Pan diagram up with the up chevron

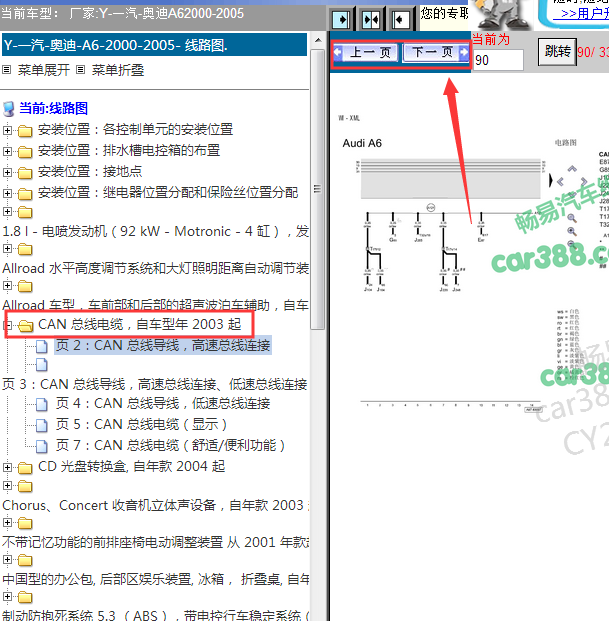coord(572,169)
